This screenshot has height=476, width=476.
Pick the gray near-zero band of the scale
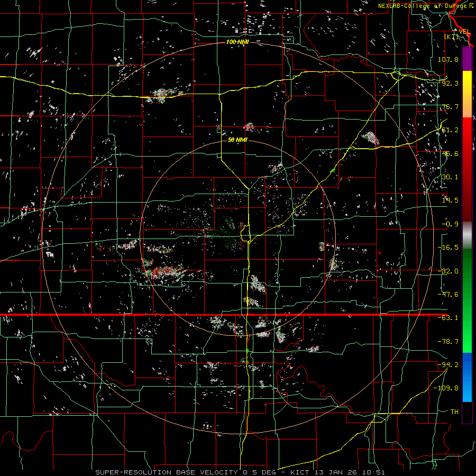pos(467,235)
